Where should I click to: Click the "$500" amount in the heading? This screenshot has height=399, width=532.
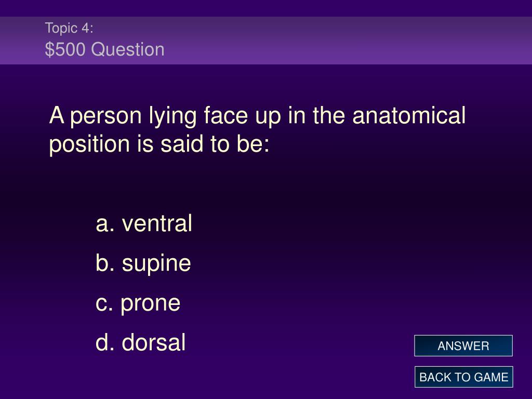[65, 49]
